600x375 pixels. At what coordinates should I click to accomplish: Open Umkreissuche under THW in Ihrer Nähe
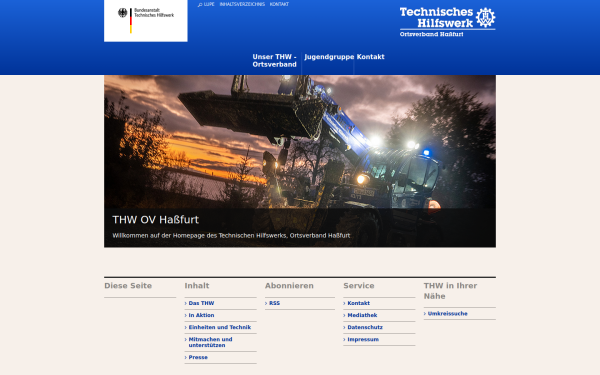[x=448, y=314]
